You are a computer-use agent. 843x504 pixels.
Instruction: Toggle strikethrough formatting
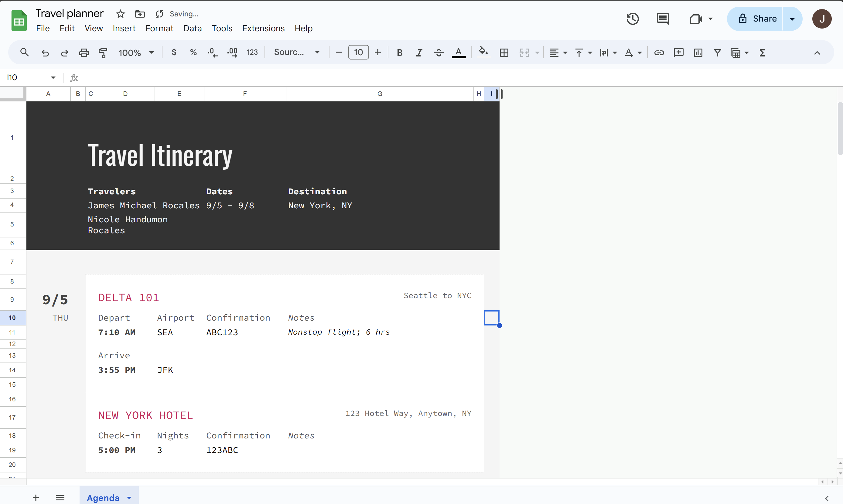(x=439, y=53)
